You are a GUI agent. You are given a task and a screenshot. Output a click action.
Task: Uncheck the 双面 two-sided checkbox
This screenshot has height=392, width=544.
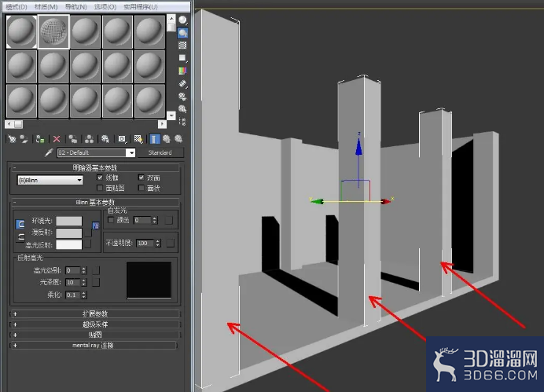(142, 178)
